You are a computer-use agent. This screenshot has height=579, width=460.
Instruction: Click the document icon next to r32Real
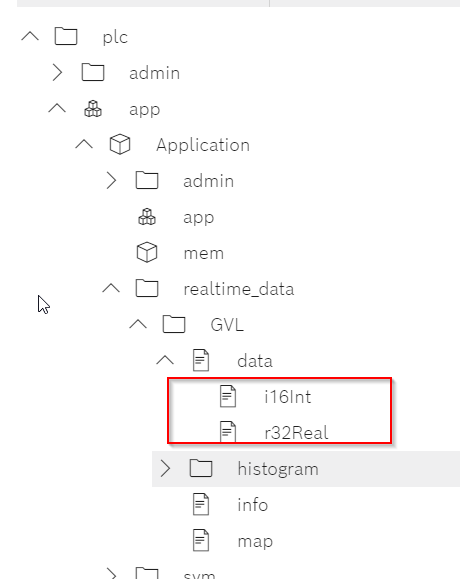(228, 431)
